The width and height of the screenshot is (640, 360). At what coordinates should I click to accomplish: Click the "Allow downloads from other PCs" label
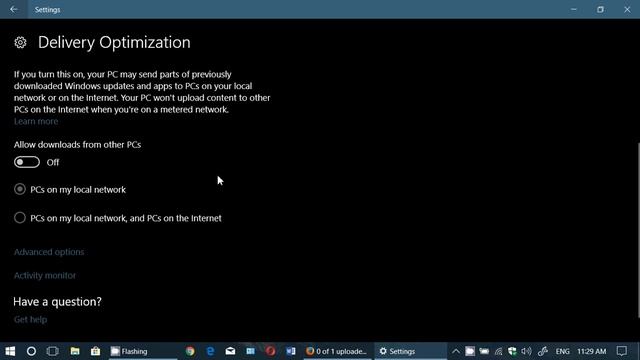click(x=78, y=144)
